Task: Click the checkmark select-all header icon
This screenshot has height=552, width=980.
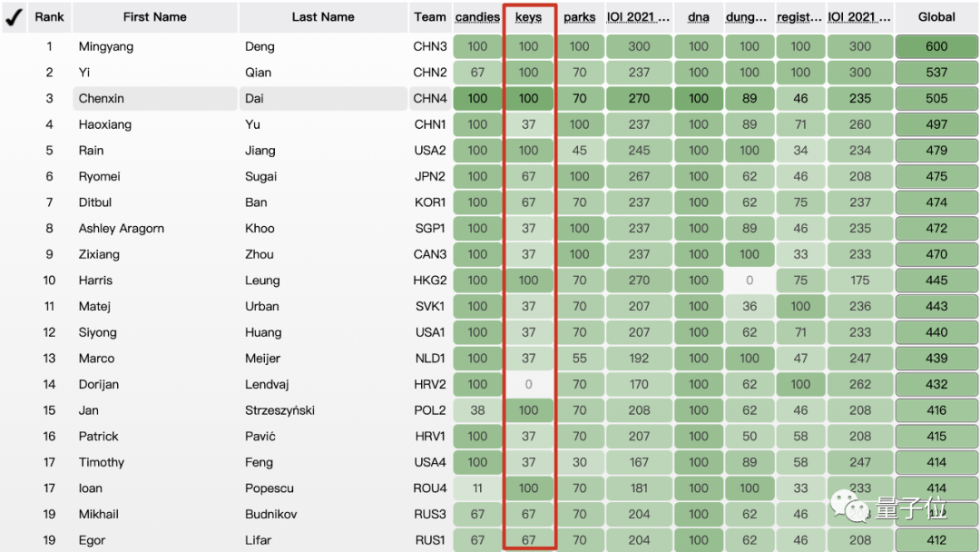Action: pyautogui.click(x=14, y=17)
